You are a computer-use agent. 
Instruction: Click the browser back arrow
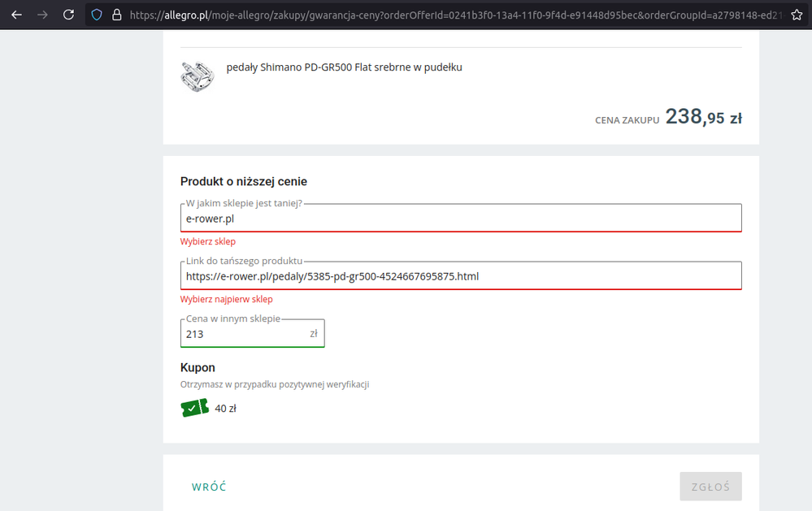(x=16, y=15)
